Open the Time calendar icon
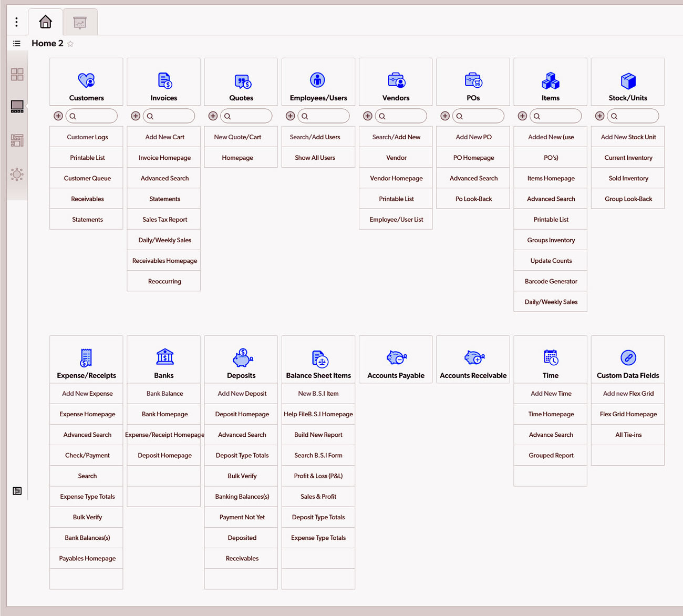Image resolution: width=683 pixels, height=616 pixels. pyautogui.click(x=550, y=357)
